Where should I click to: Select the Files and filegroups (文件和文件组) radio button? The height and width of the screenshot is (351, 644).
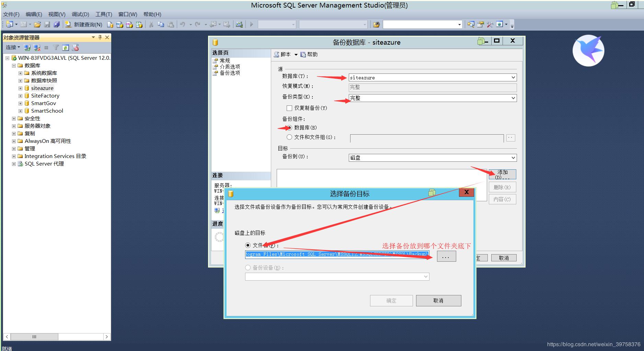pyautogui.click(x=289, y=137)
